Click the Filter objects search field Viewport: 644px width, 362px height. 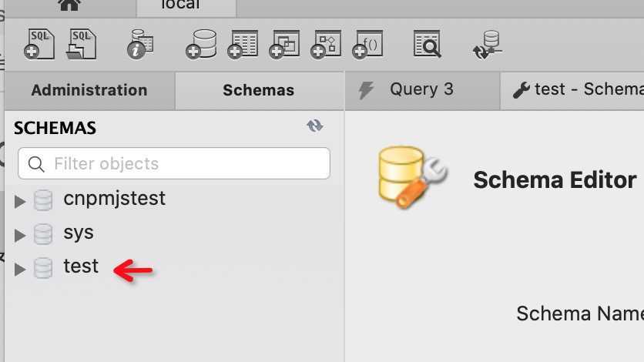click(x=174, y=163)
